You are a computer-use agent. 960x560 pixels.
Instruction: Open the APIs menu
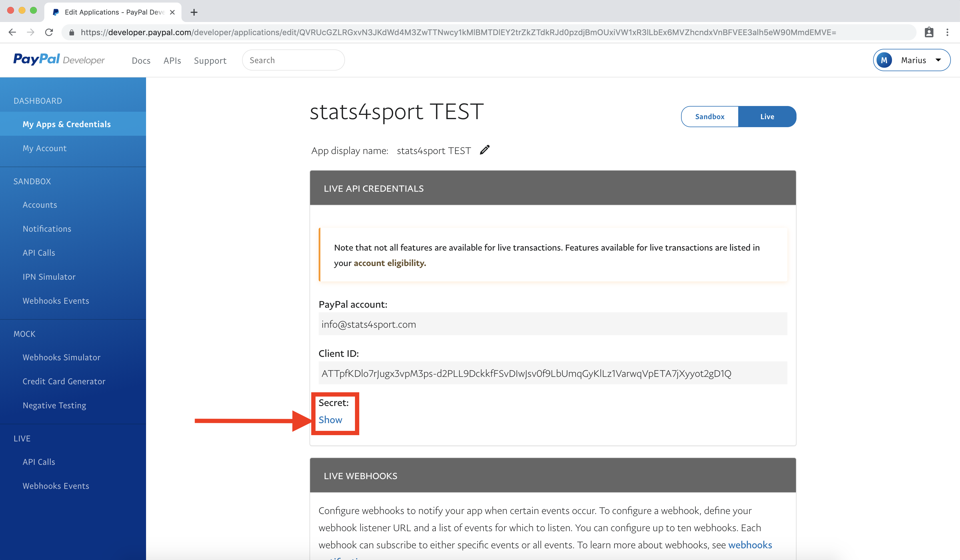pos(172,61)
